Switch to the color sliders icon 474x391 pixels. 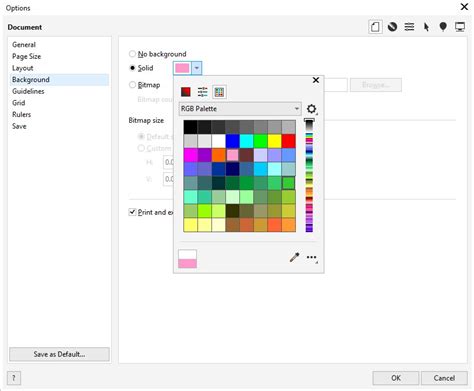[x=202, y=92]
